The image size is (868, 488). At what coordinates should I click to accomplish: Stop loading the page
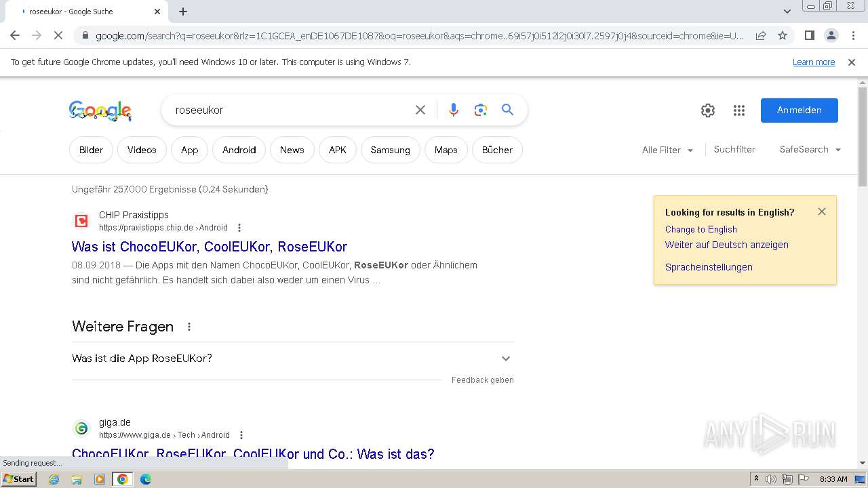tap(58, 35)
